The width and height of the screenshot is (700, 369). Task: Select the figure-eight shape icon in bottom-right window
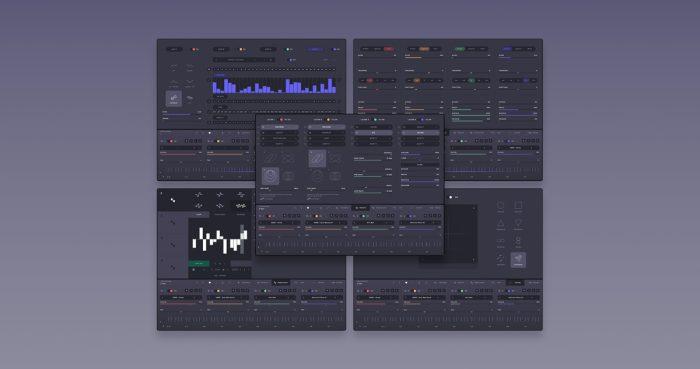[518, 241]
